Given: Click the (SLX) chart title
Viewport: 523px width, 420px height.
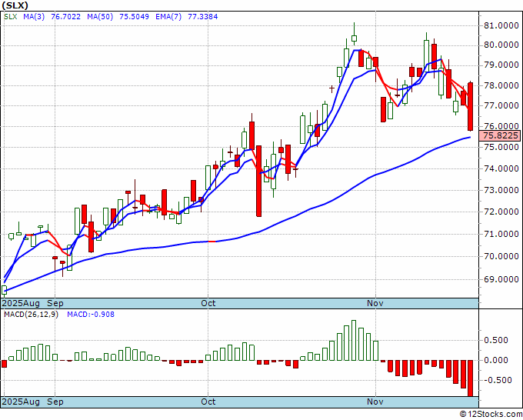Looking at the screenshot, I should click(x=15, y=5).
